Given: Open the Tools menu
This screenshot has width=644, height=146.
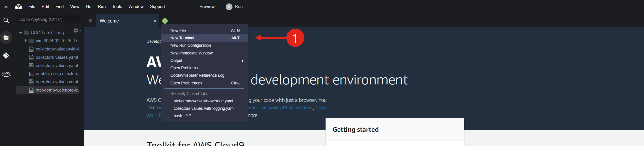Looking at the screenshot, I should coord(117,7).
